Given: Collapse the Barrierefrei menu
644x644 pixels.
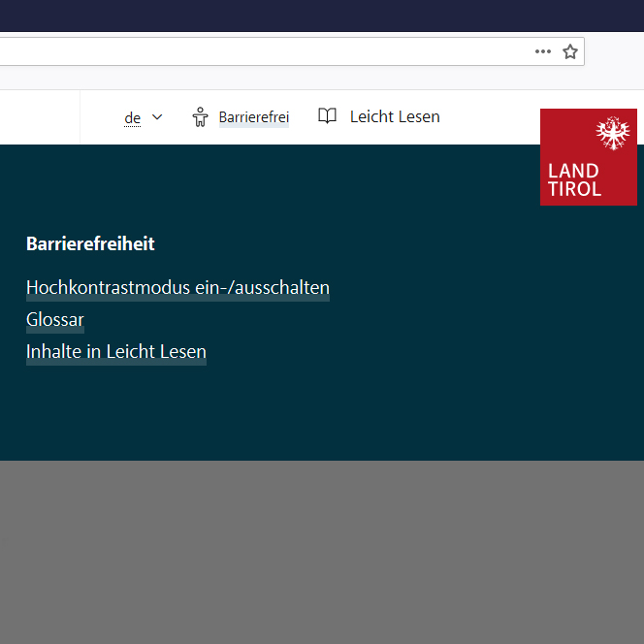Looking at the screenshot, I should [x=253, y=117].
